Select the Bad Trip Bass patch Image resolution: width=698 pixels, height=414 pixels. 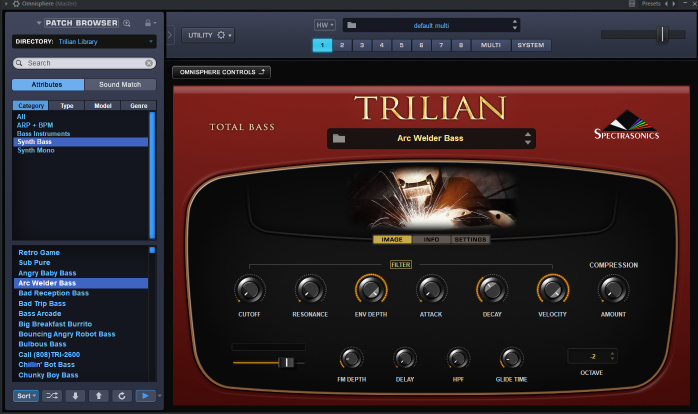(x=42, y=304)
